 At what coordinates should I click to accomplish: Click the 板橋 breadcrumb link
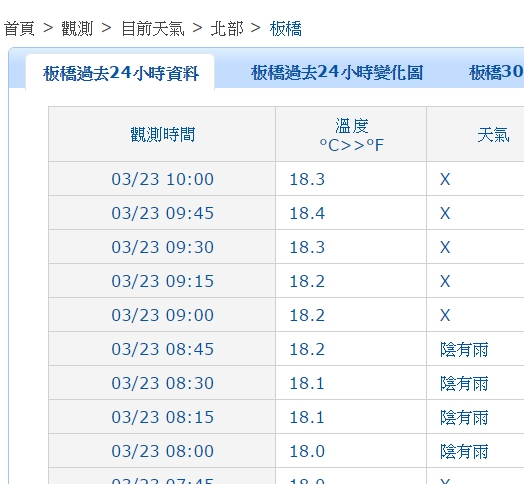(x=285, y=28)
